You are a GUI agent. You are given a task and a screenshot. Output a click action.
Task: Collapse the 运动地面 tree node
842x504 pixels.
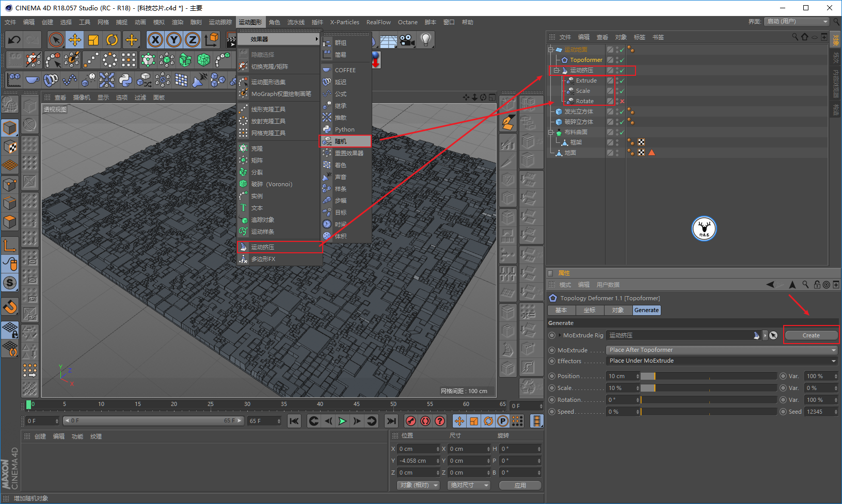click(550, 50)
